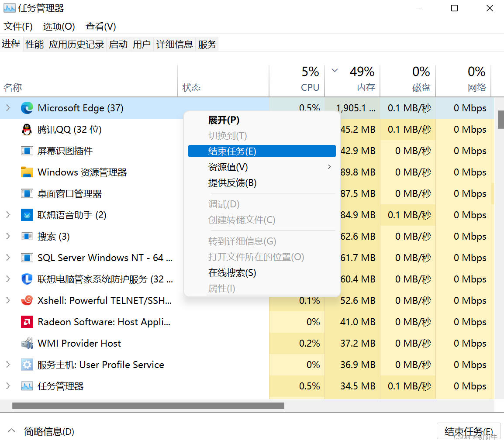
Task: Switch to the 服务 tab
Action: click(x=207, y=45)
